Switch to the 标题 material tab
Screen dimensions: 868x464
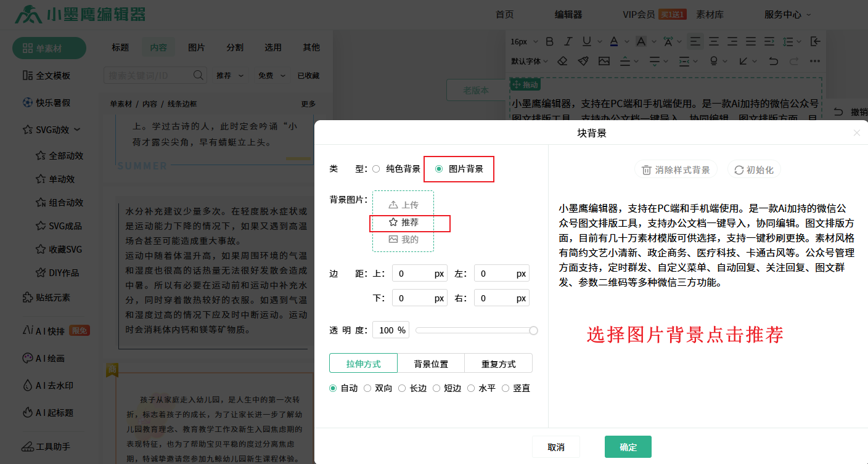(120, 47)
